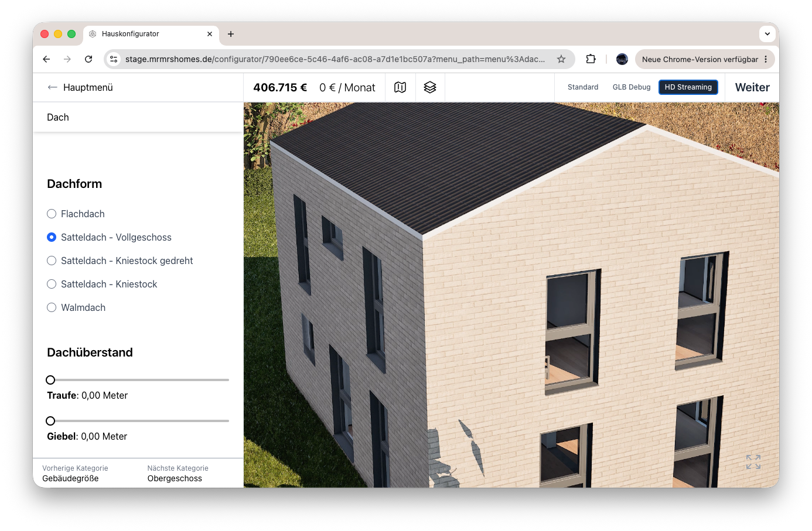Open the Chrome three-dot menu
This screenshot has height=531, width=812.
[x=766, y=59]
